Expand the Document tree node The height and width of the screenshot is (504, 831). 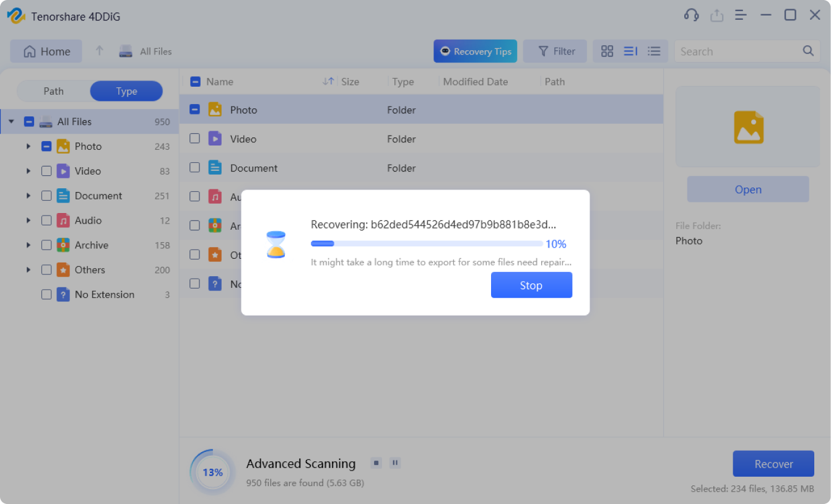tap(28, 196)
